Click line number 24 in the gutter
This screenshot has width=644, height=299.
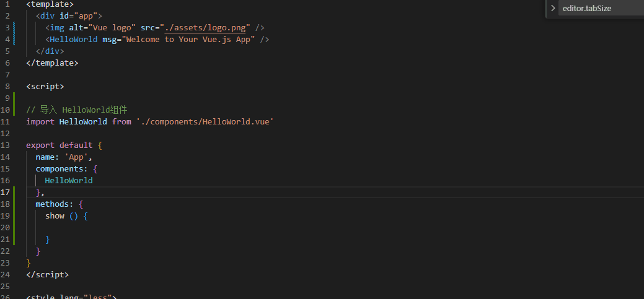pyautogui.click(x=6, y=274)
